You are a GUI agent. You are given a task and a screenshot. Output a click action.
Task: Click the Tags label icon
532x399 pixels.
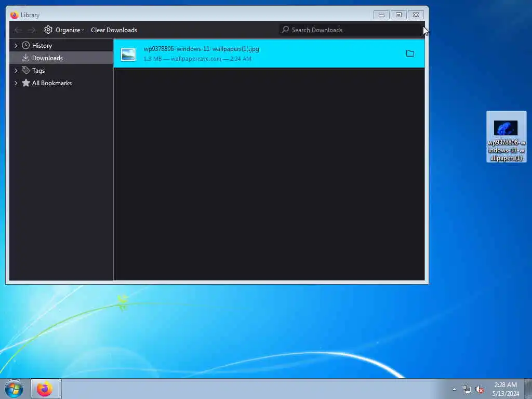click(26, 70)
